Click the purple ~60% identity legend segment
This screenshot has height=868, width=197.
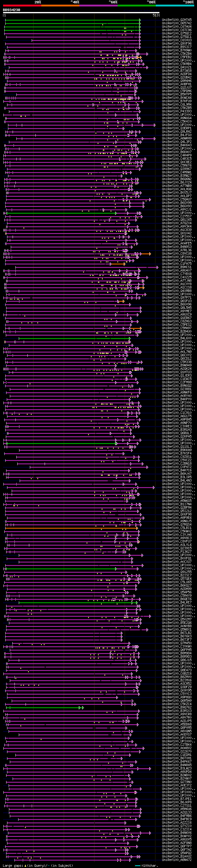pos(99,6)
